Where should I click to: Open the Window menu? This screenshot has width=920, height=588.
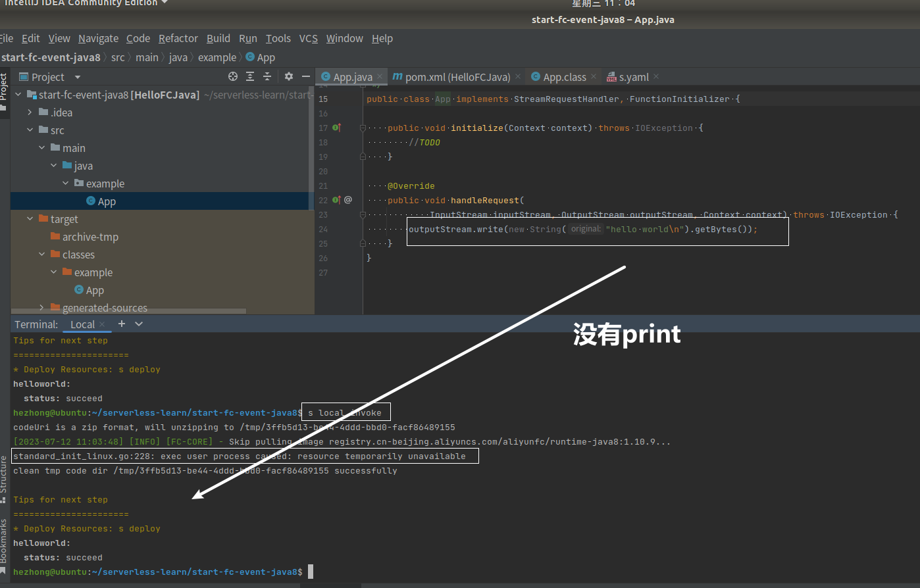(x=344, y=38)
